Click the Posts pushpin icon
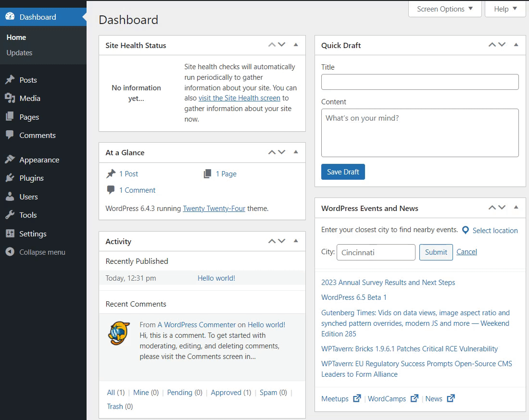 (x=10, y=80)
